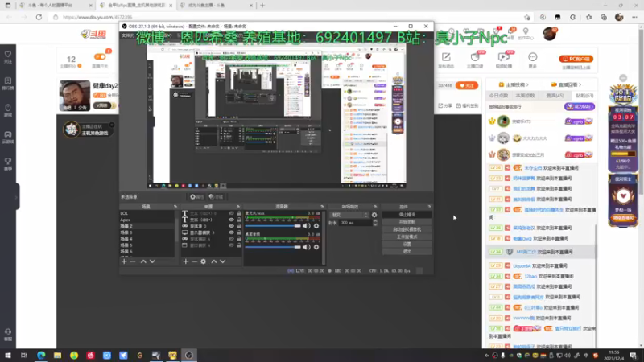Toggle the live stream switch in Douyu header

(100, 56)
